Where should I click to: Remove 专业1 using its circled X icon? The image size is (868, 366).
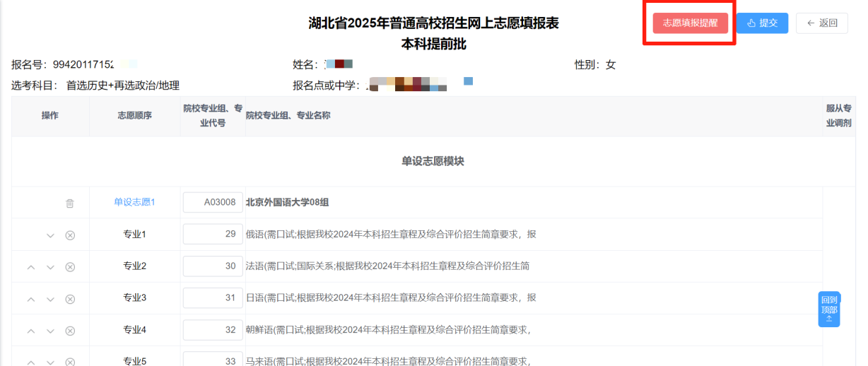pos(70,235)
